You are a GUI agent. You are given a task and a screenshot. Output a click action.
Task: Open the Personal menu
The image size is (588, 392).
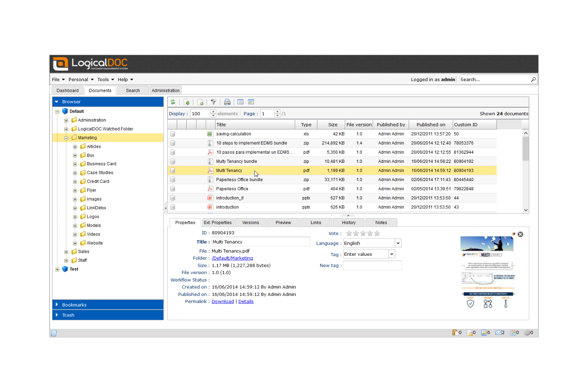(81, 79)
